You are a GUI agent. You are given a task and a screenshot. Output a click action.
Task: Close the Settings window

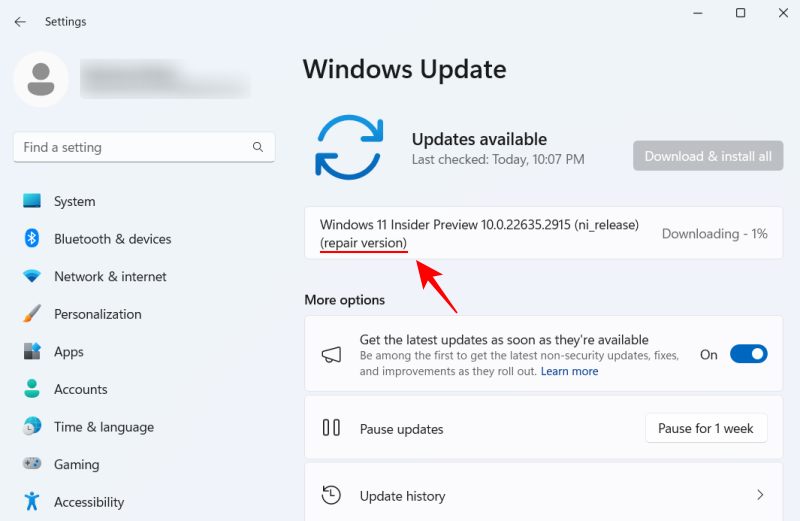783,13
